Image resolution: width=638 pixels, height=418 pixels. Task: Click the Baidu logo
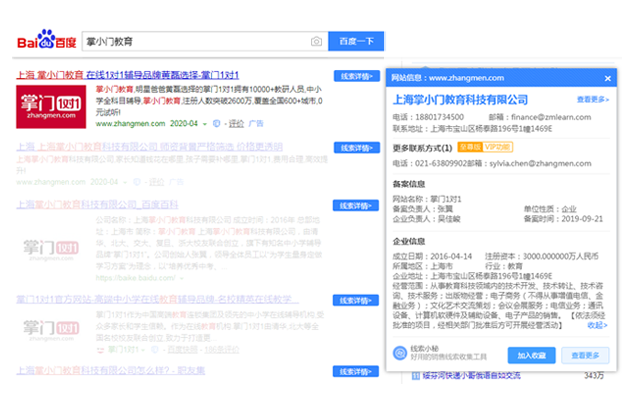[x=46, y=39]
